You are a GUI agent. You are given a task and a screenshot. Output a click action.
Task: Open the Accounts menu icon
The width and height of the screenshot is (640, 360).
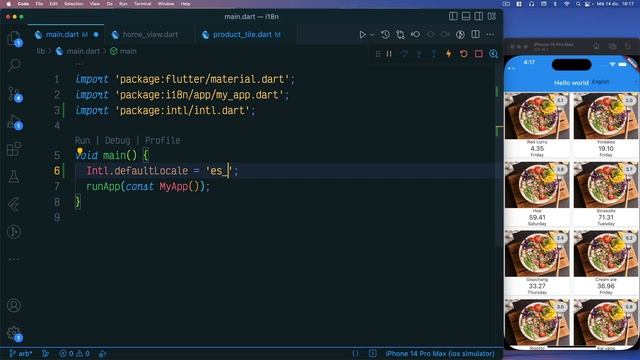(14, 305)
